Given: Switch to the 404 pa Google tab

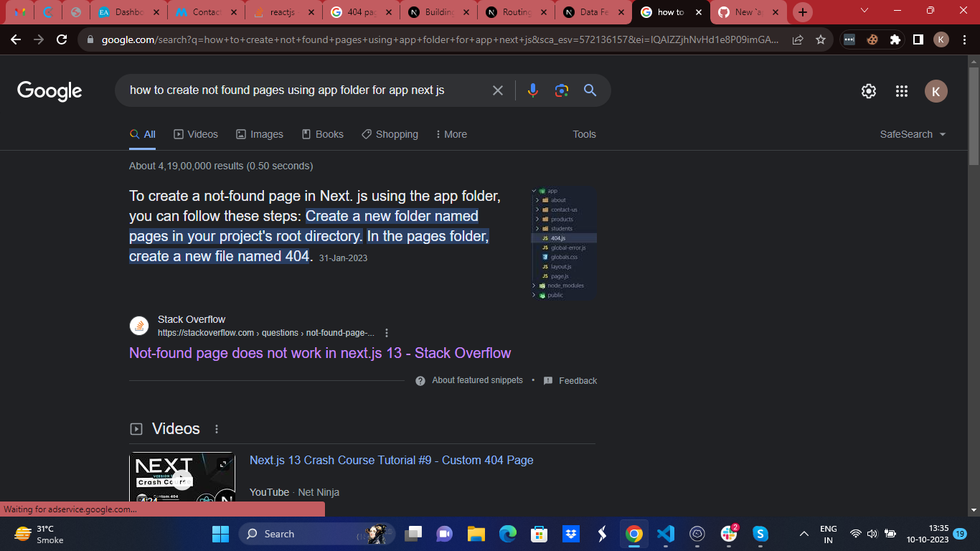Looking at the screenshot, I should pos(361,12).
